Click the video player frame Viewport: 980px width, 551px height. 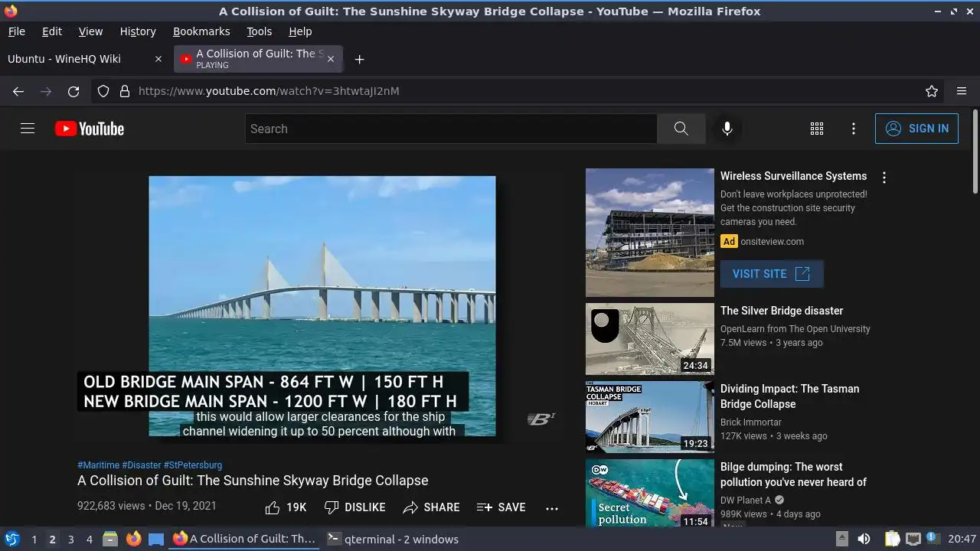coord(322,306)
